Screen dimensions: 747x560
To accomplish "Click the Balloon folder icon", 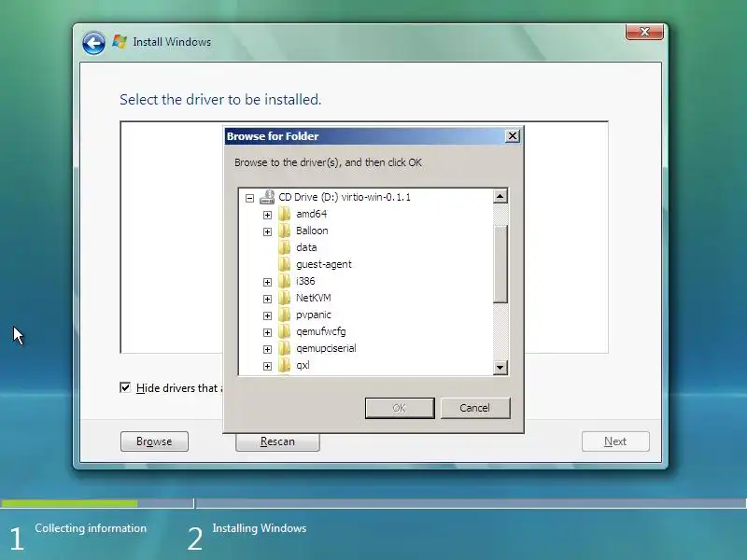I will (x=285, y=231).
